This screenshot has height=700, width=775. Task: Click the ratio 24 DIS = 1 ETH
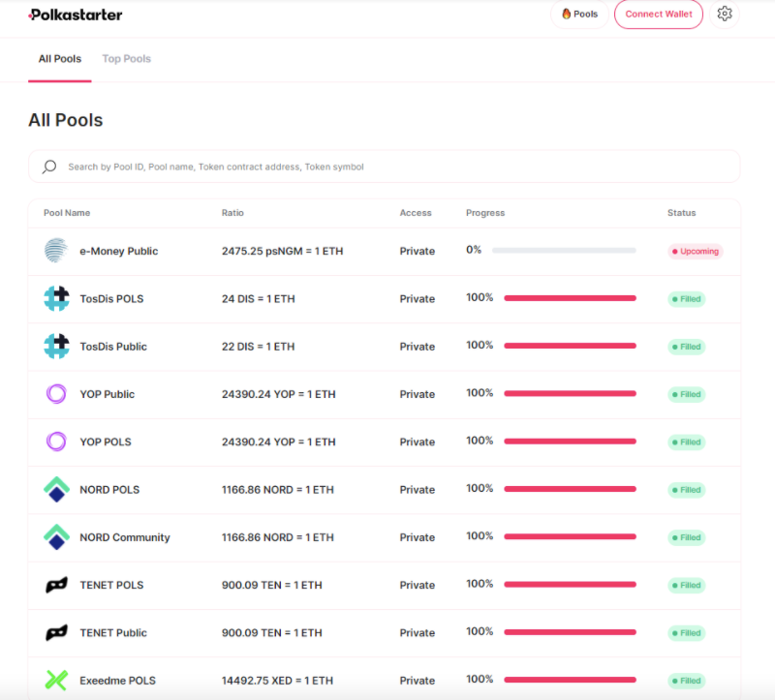[x=258, y=299]
